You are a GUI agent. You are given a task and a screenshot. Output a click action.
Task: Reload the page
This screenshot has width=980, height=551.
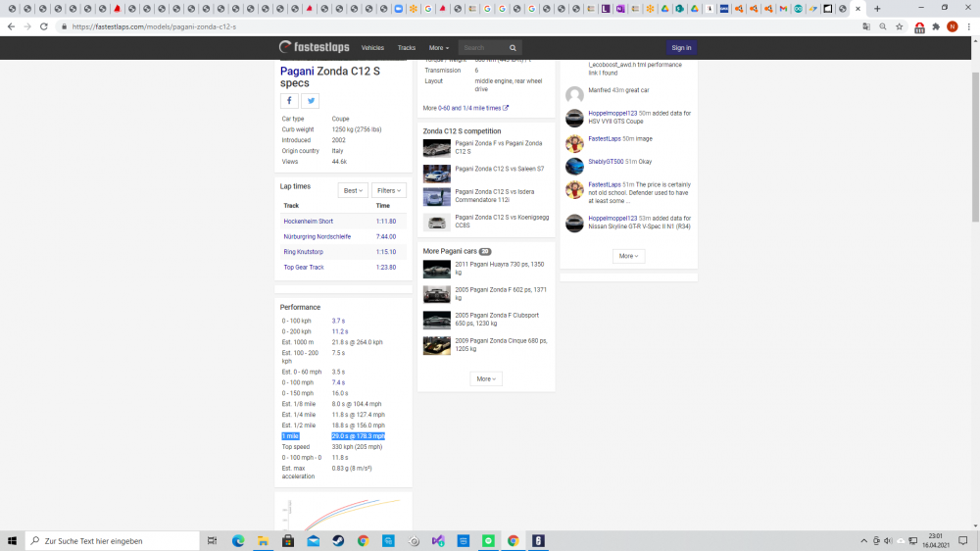click(x=44, y=26)
